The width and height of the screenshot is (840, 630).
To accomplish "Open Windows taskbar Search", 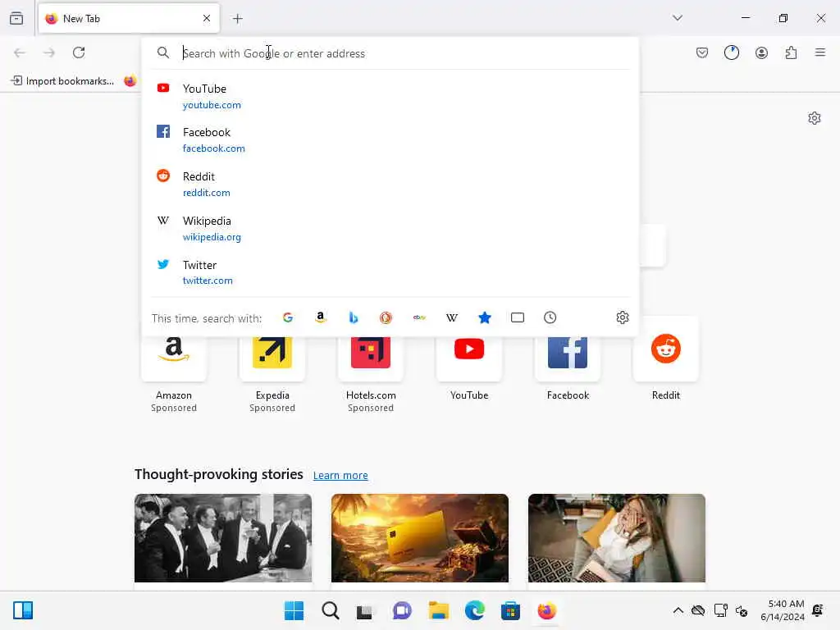I will 331,610.
